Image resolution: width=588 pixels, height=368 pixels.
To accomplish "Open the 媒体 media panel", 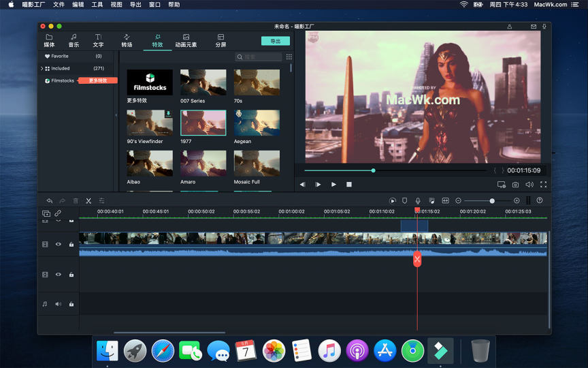I will (49, 41).
